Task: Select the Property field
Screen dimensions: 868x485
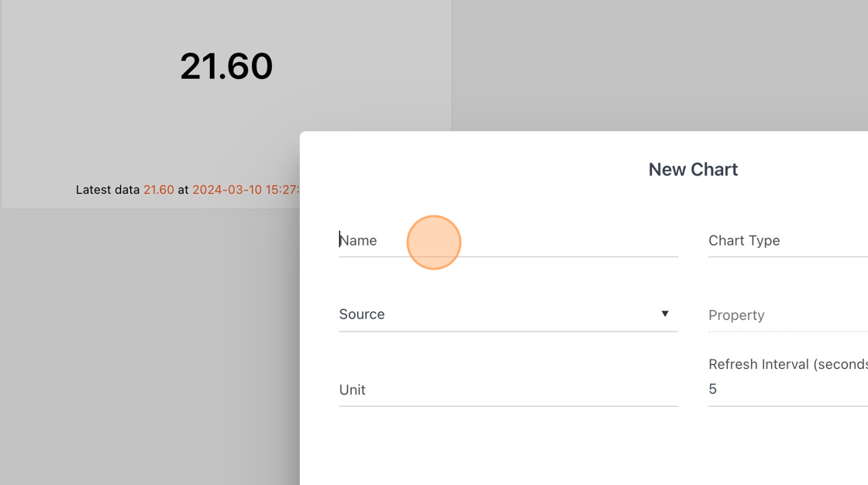Action: tap(788, 315)
